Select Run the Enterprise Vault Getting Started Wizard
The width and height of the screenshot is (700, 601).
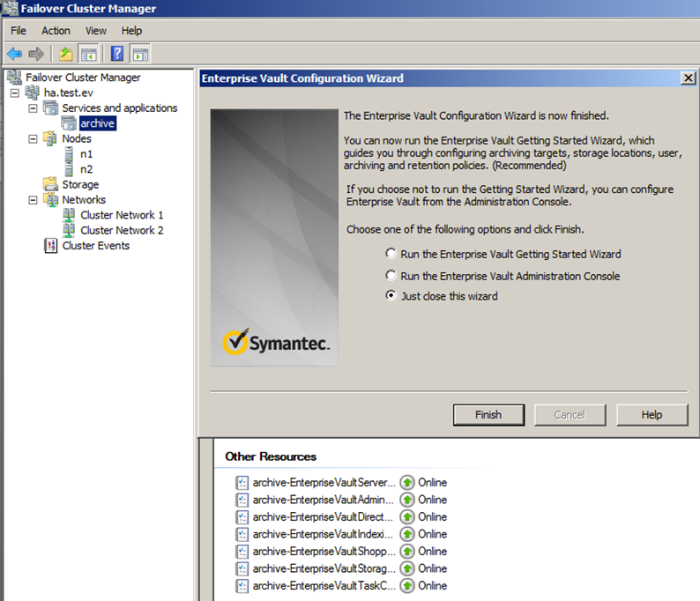click(391, 254)
